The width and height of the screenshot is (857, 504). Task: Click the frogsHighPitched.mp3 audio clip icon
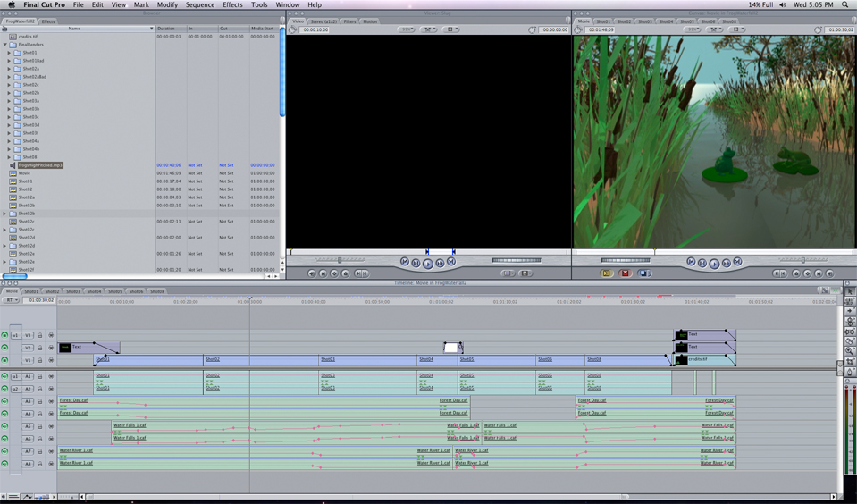(13, 165)
